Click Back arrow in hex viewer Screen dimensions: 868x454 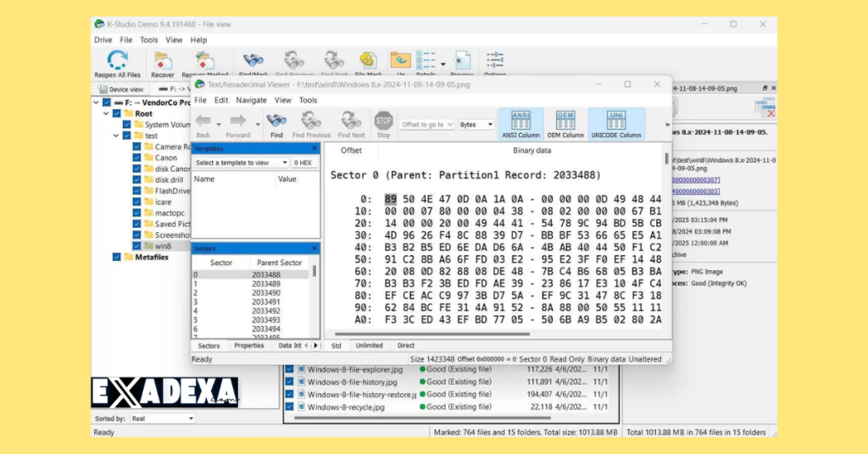(203, 125)
